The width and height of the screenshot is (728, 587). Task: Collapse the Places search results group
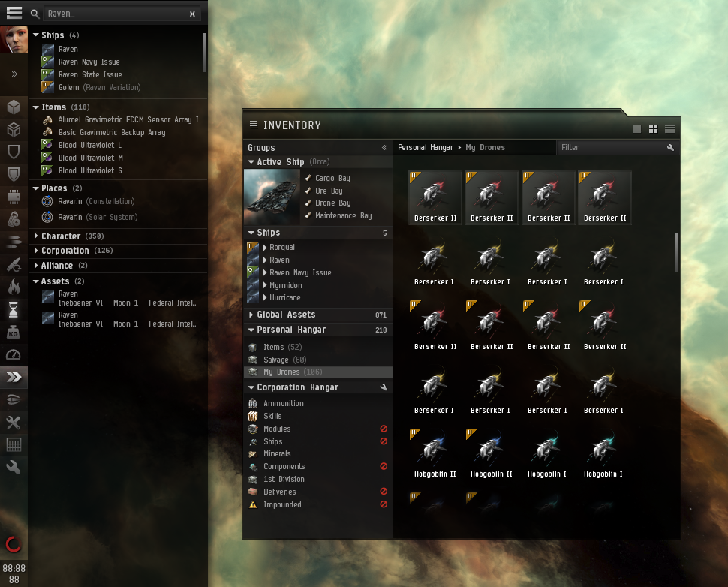36,188
